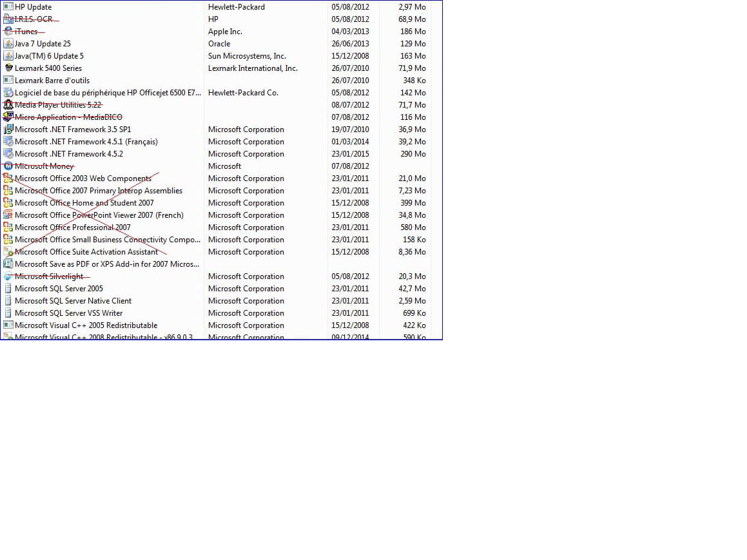Click the Microsoft SQL Server 2005 icon
The height and width of the screenshot is (560, 747).
tap(8, 288)
